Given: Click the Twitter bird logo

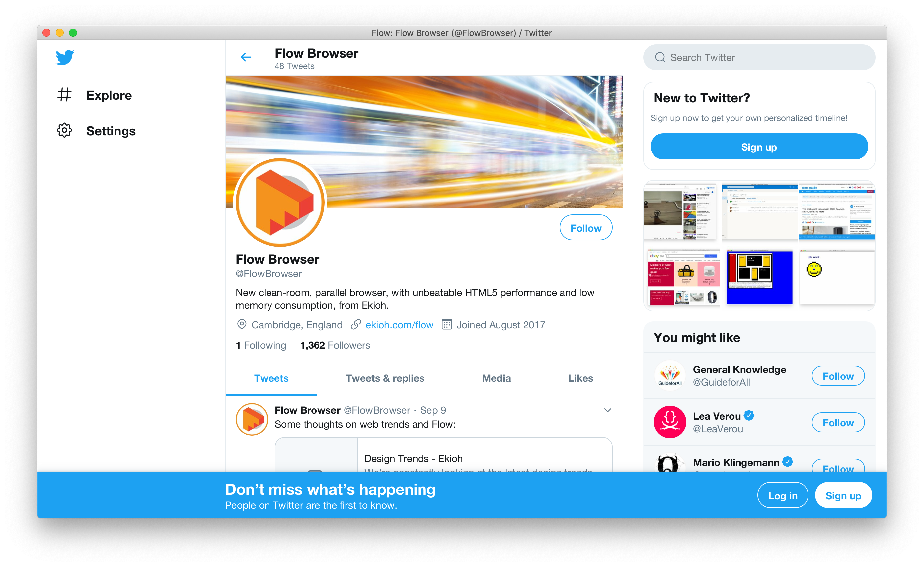Looking at the screenshot, I should point(65,57).
